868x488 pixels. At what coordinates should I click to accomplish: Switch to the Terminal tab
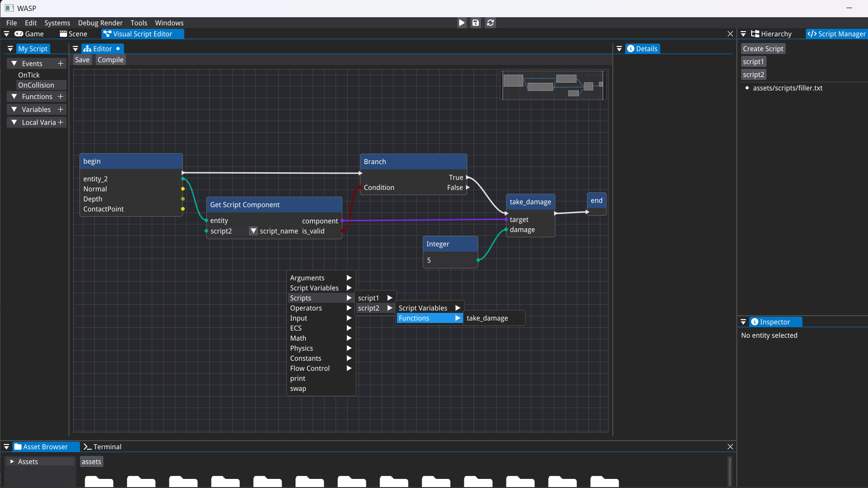tap(102, 447)
